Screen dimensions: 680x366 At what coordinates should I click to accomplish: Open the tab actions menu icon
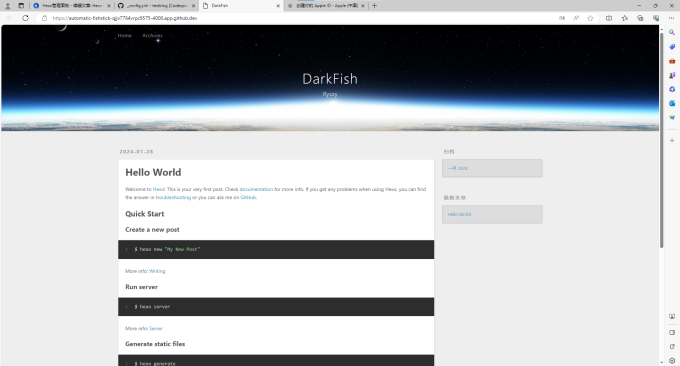pos(21,6)
